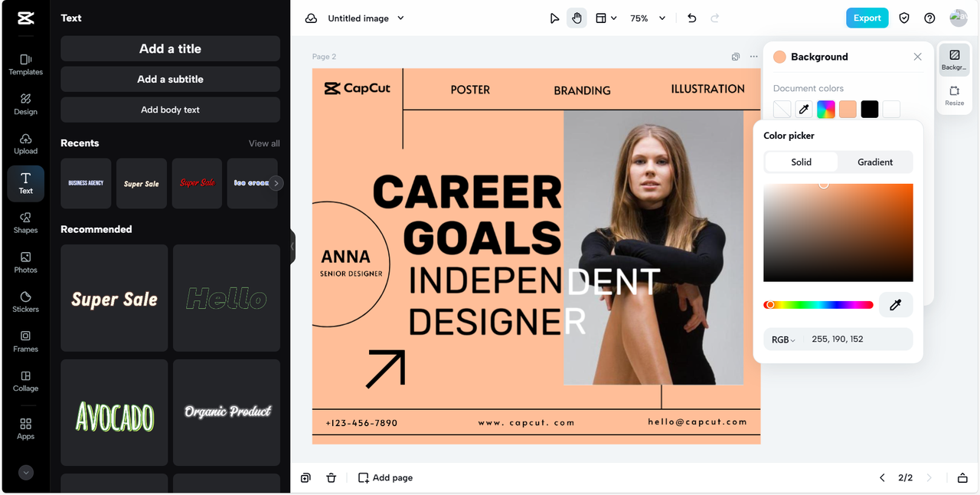Open View all recents link
This screenshot has width=980, height=495.
point(264,143)
